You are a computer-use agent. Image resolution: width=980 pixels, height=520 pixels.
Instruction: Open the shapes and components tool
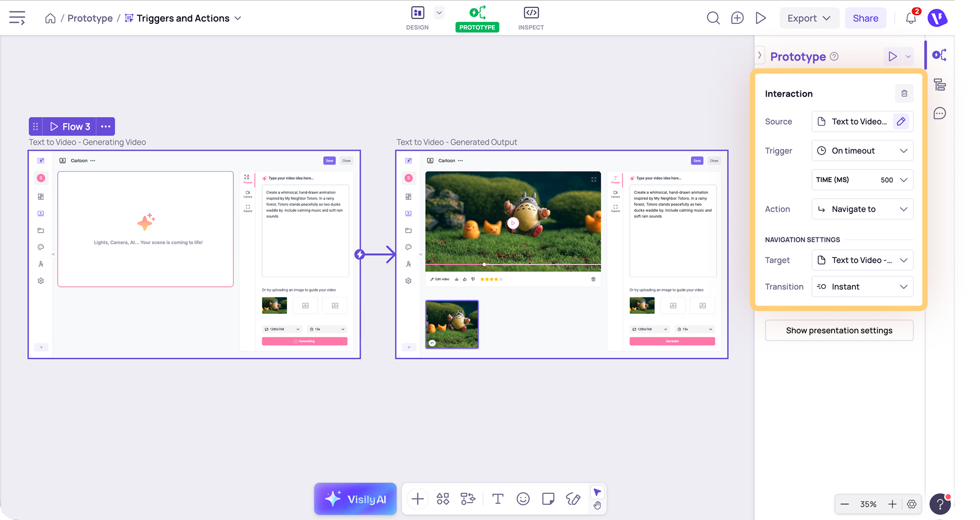point(443,499)
